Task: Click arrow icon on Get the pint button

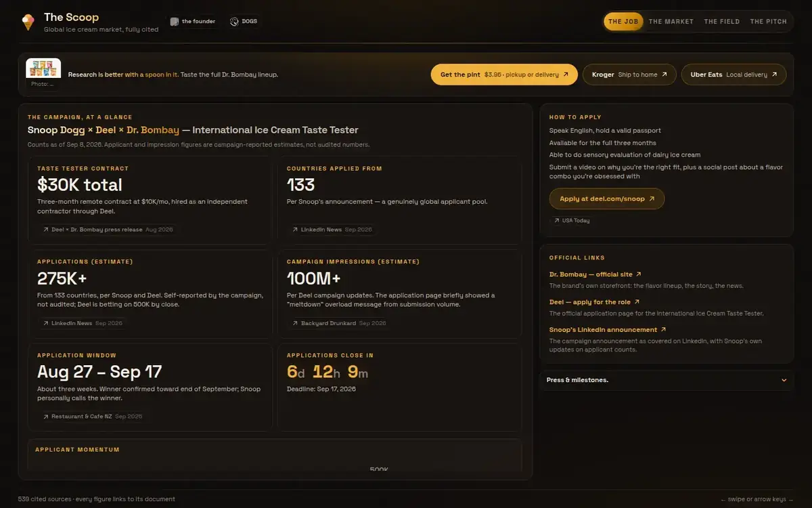Action: pyautogui.click(x=566, y=75)
